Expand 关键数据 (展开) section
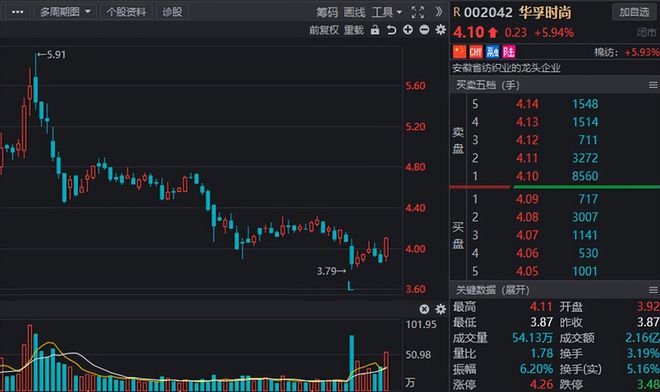 tap(492, 290)
